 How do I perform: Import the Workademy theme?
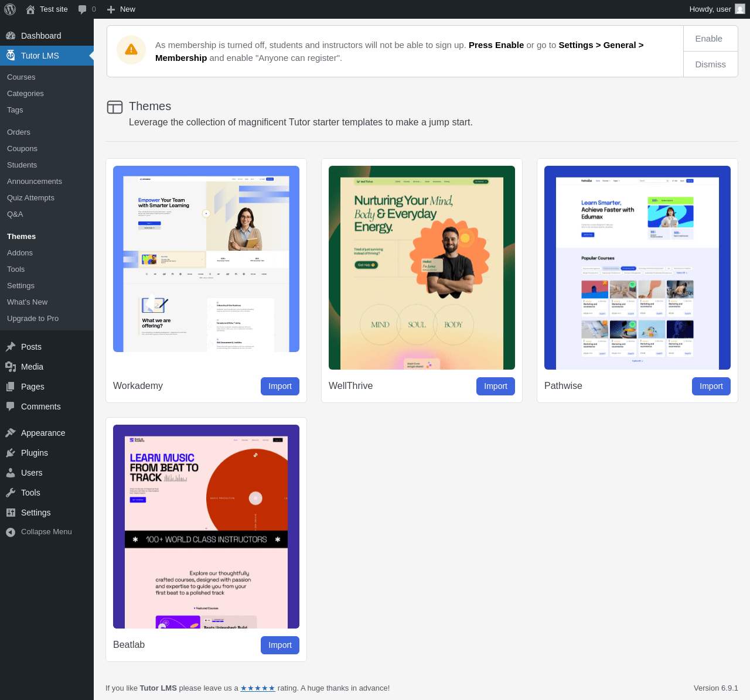coord(280,386)
